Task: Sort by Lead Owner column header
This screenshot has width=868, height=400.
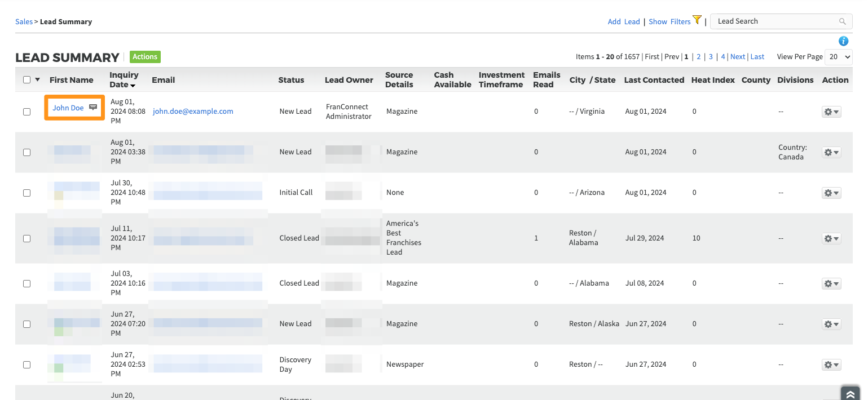Action: [x=349, y=80]
